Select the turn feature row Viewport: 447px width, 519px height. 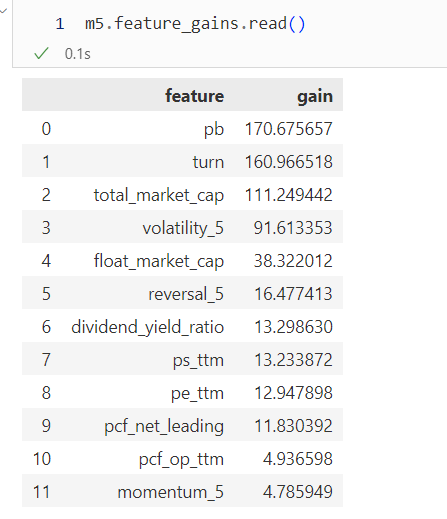point(182,162)
